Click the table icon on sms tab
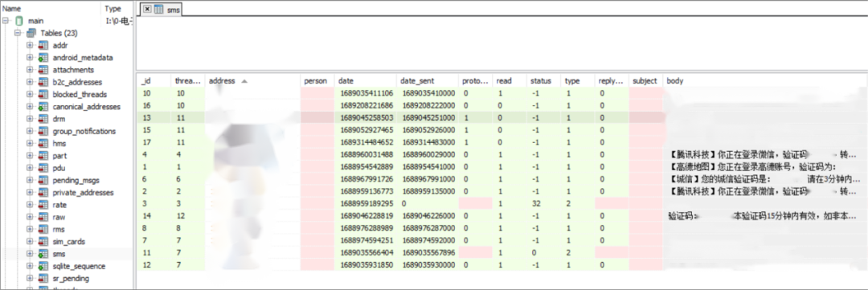Image resolution: width=868 pixels, height=290 pixels. [159, 10]
